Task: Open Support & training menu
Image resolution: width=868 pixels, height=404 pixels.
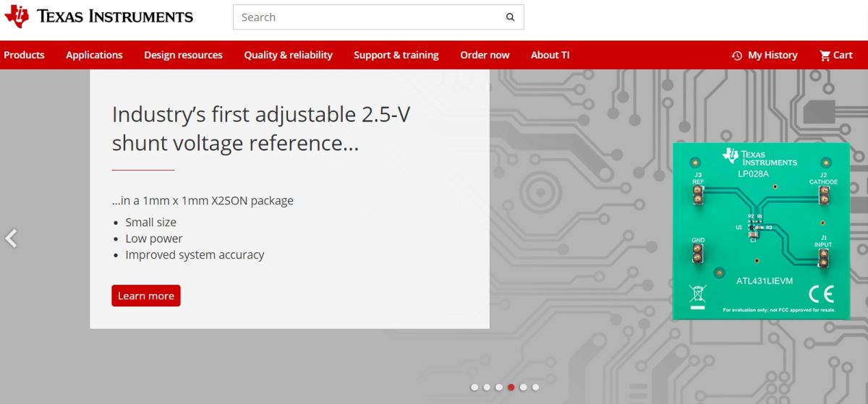Action: (396, 55)
